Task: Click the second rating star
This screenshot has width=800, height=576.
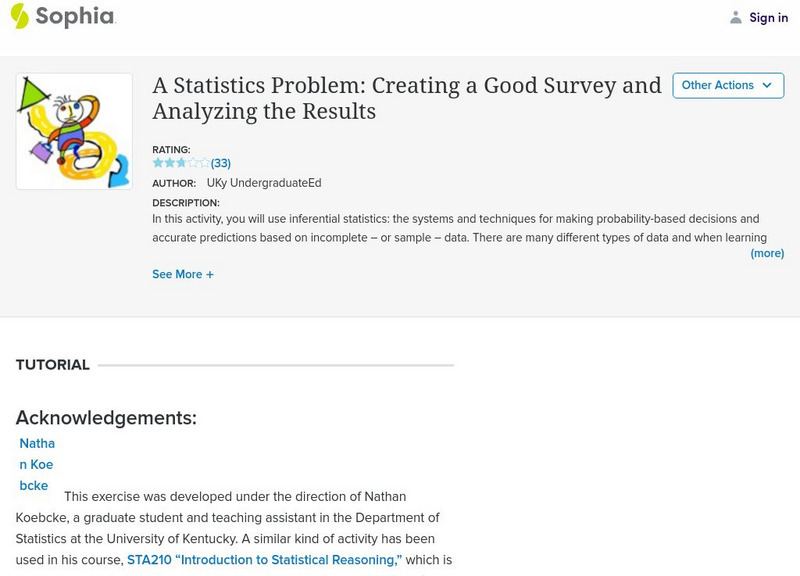Action: pyautogui.click(x=169, y=163)
